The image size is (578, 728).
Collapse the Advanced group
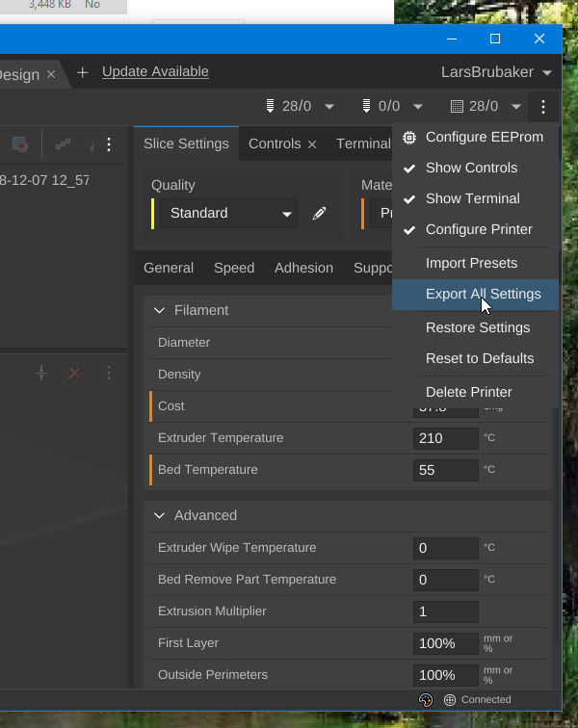click(x=159, y=515)
